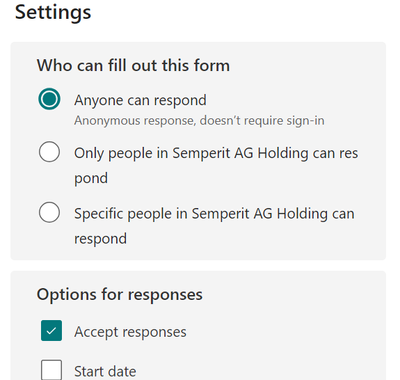Click the Settings page heading
Screen dimensions: 400x380
[53, 13]
